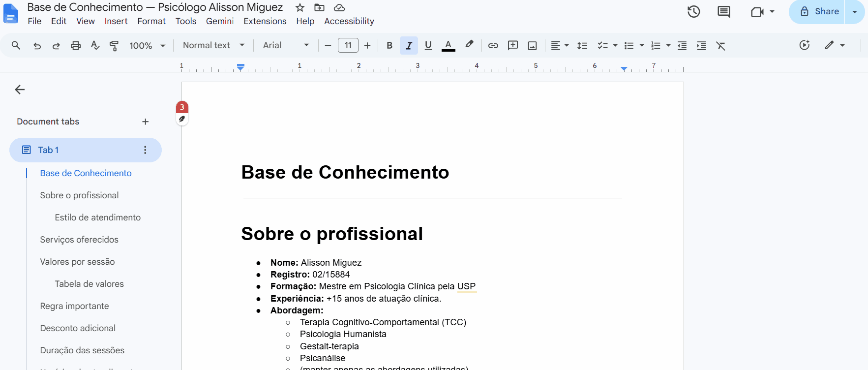Image resolution: width=868 pixels, height=370 pixels.
Task: Go to Estilo de atendimento in the outline
Action: [98, 217]
